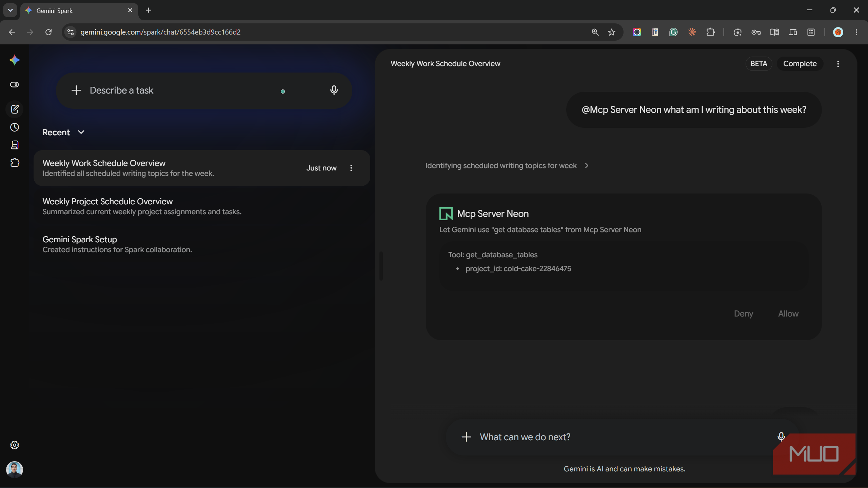Open the Extensions puzzle icon in Chrome toolbar
Viewport: 868px width, 488px height.
710,32
